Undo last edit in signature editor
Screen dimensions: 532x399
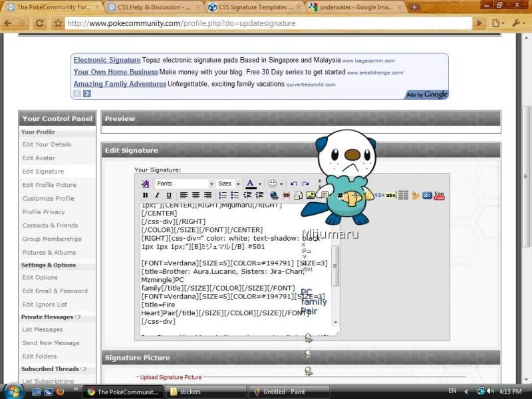point(294,184)
